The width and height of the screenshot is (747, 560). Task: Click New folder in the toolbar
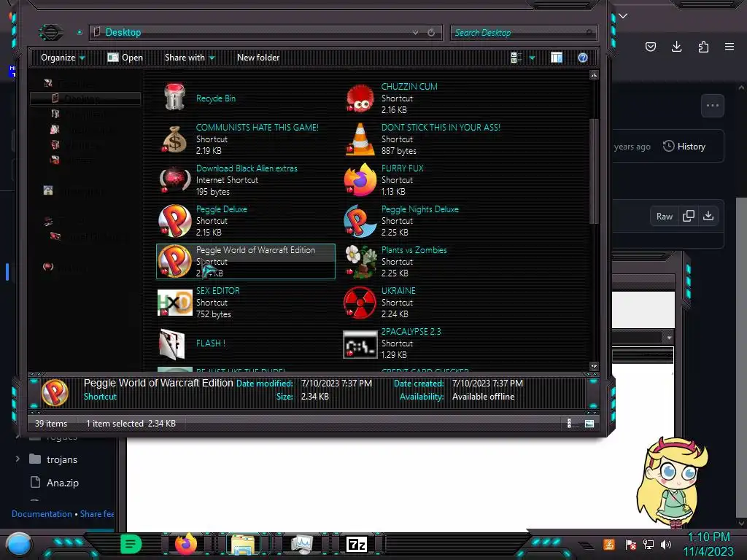coord(258,58)
